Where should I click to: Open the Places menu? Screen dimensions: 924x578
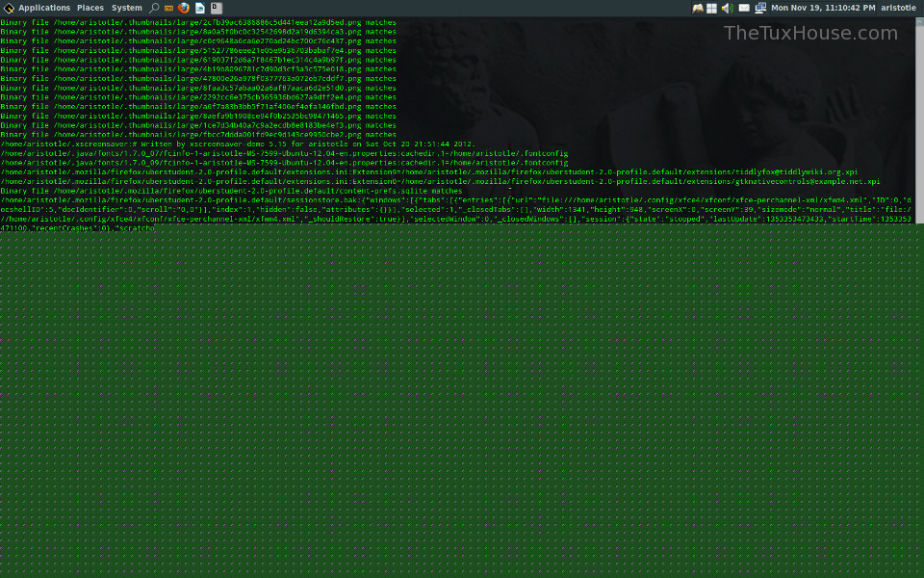point(90,8)
